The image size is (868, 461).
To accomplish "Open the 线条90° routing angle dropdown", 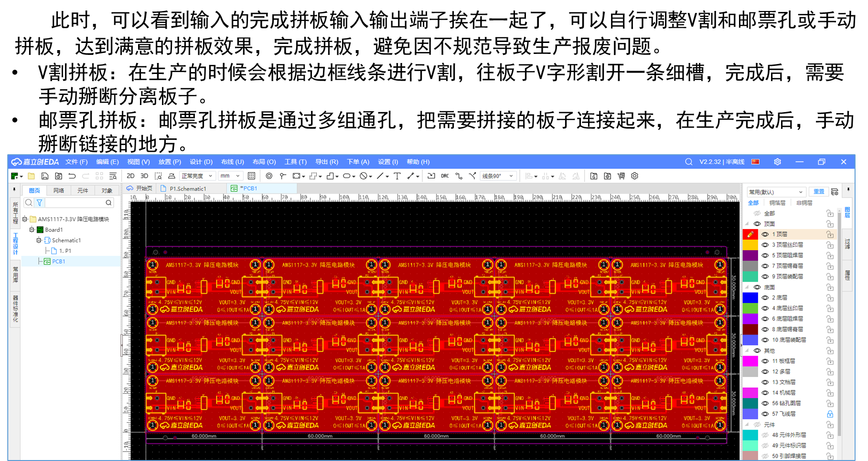I will coord(498,176).
